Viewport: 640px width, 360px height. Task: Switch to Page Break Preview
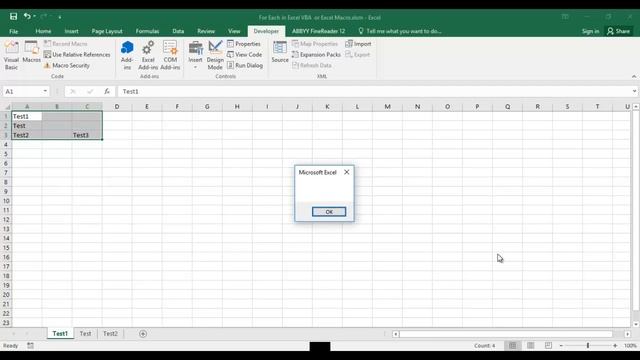[x=548, y=346]
